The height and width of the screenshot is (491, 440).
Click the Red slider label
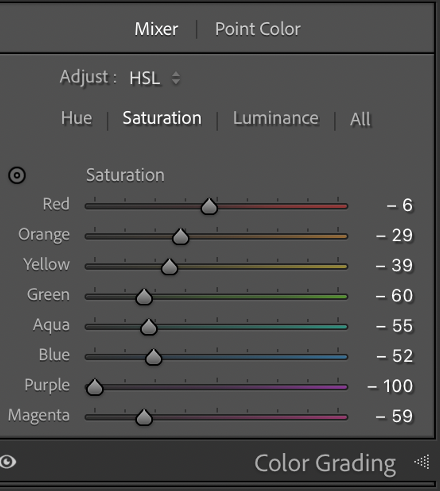tap(56, 204)
